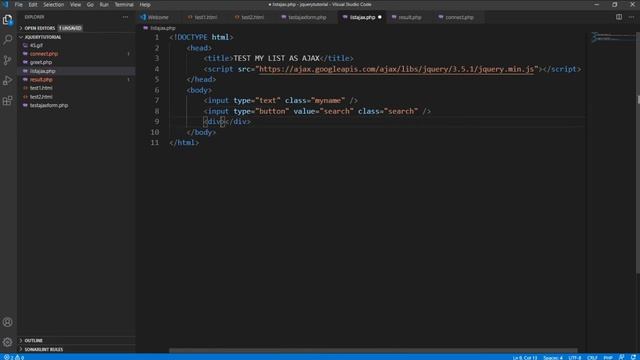The height and width of the screenshot is (360, 640).
Task: Click the listajax.php breadcrumb
Action: click(162, 28)
